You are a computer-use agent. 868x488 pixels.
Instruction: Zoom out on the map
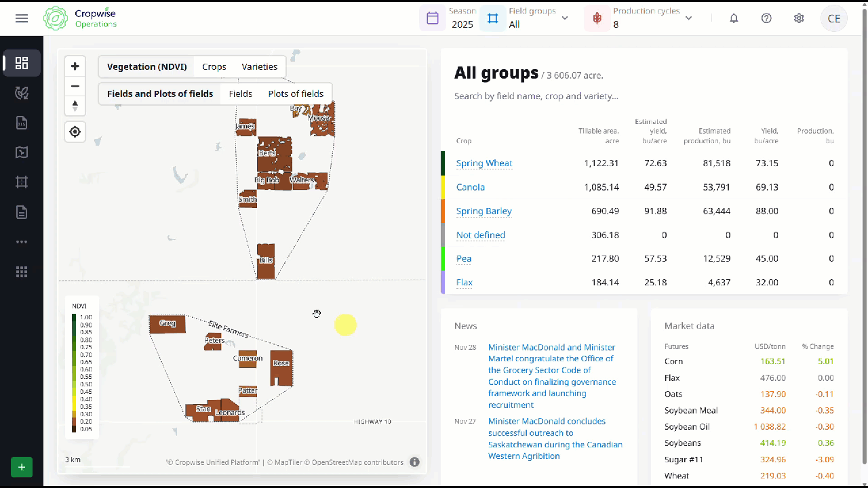[75, 86]
